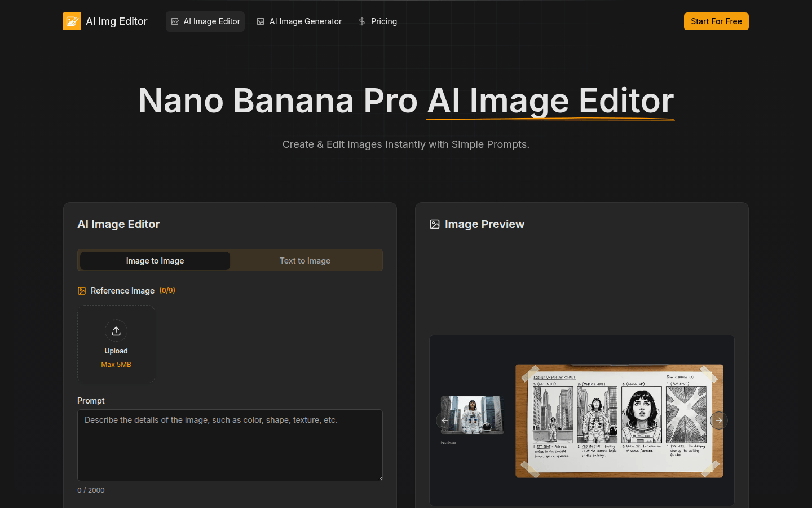Click the edit icon beside AI Image Editor nav
Image resolution: width=812 pixels, height=508 pixels.
pos(175,21)
